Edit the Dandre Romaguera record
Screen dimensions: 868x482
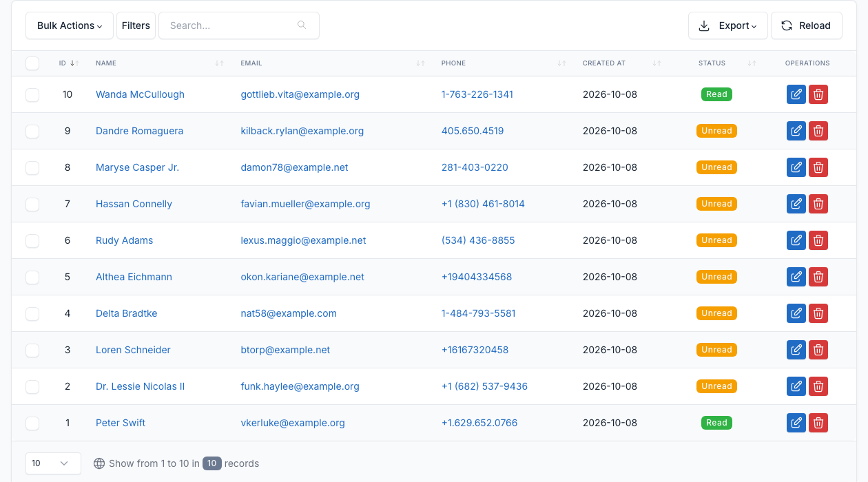(796, 131)
